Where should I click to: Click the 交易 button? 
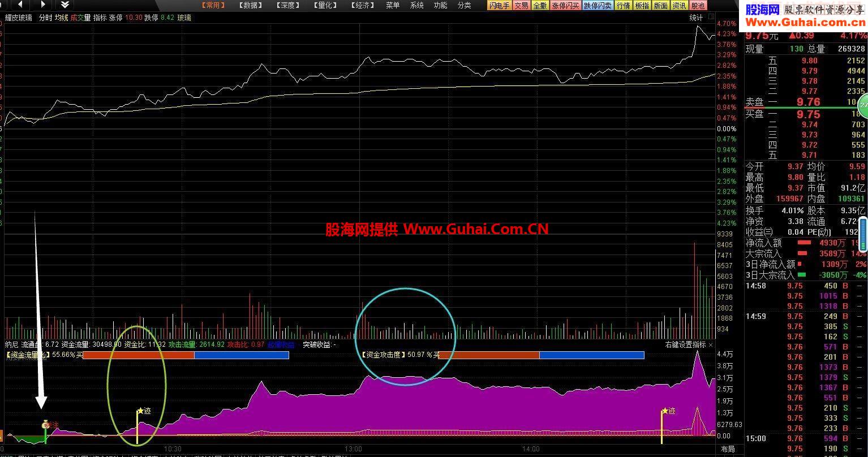522,5
